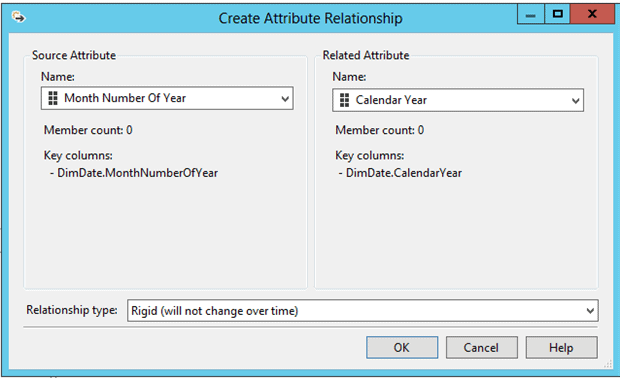Click the Source Attribute Member count: 0 text
620x378 pixels.
[88, 130]
